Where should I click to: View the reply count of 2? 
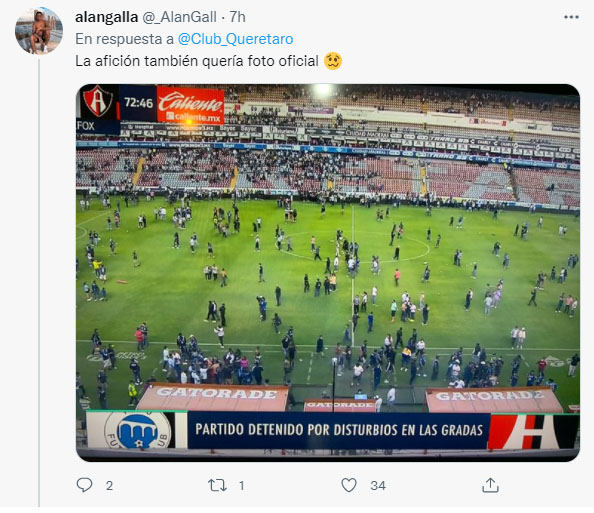pyautogui.click(x=109, y=486)
